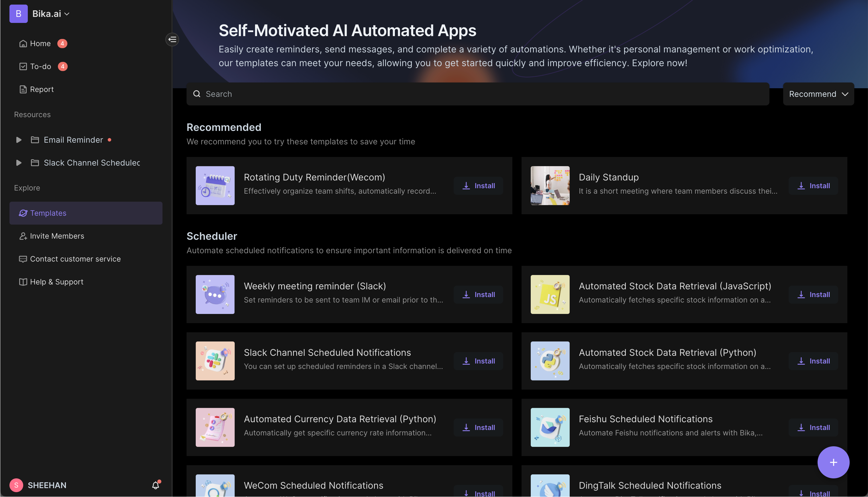Open the Recommend filter dropdown
This screenshot has width=868, height=497.
click(x=818, y=94)
